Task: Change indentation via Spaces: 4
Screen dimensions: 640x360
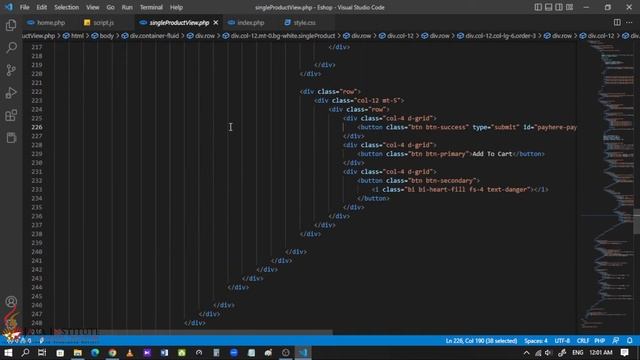Action: (x=536, y=340)
